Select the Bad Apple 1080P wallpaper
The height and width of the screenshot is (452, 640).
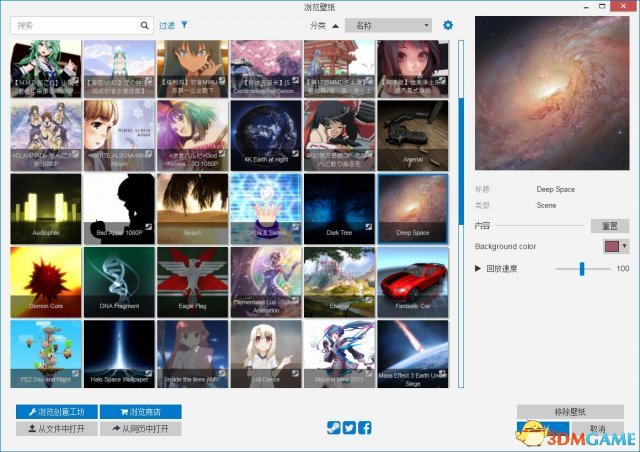click(119, 209)
